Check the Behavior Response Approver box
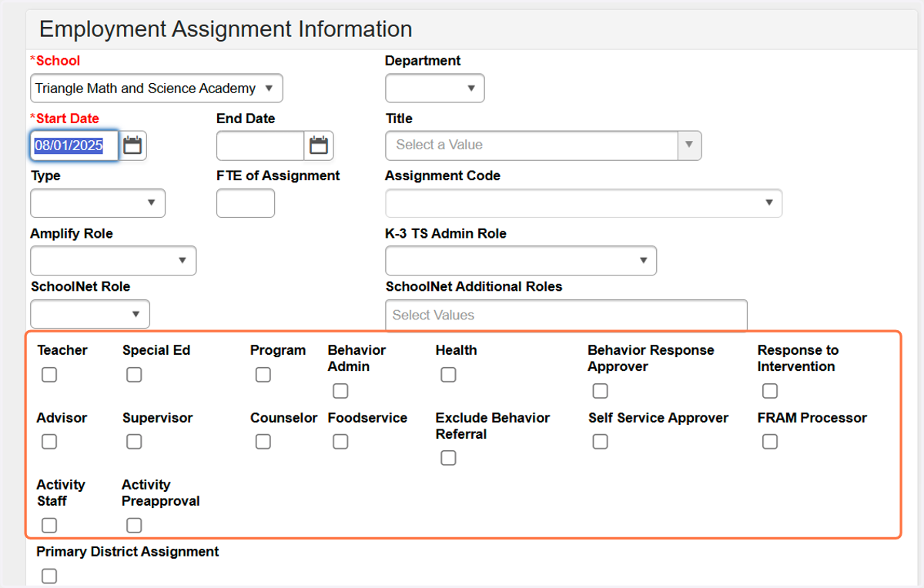The image size is (924, 588). pyautogui.click(x=600, y=391)
